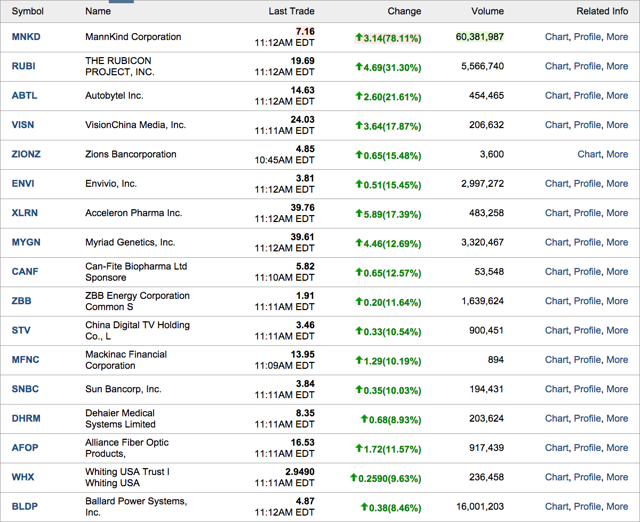Open the WHX ticker symbol link
This screenshot has height=522, width=640.
coord(23,478)
